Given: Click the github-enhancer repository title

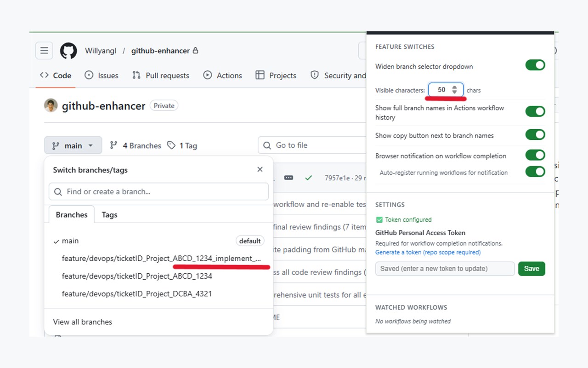Looking at the screenshot, I should pyautogui.click(x=104, y=106).
